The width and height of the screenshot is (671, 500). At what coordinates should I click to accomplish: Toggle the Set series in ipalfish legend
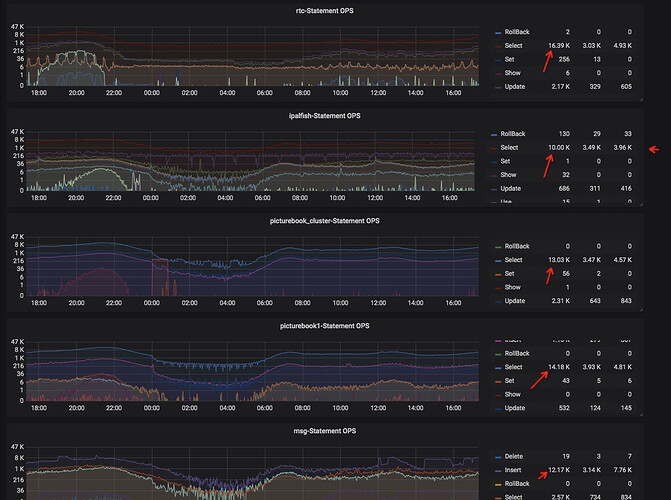(505, 161)
